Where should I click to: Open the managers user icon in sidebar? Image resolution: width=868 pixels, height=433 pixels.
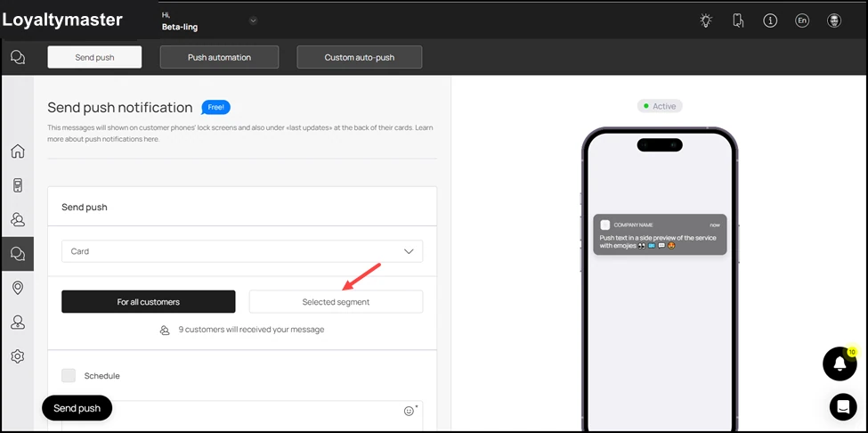tap(18, 323)
